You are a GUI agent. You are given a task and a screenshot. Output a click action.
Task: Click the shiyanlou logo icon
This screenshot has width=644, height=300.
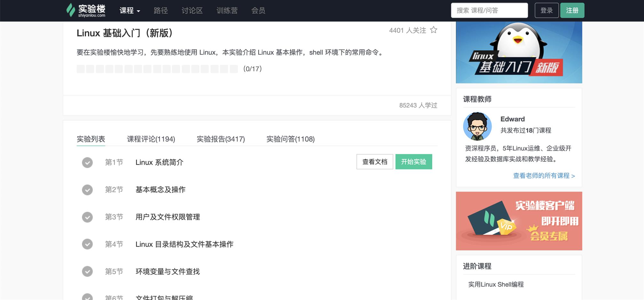coord(71,10)
